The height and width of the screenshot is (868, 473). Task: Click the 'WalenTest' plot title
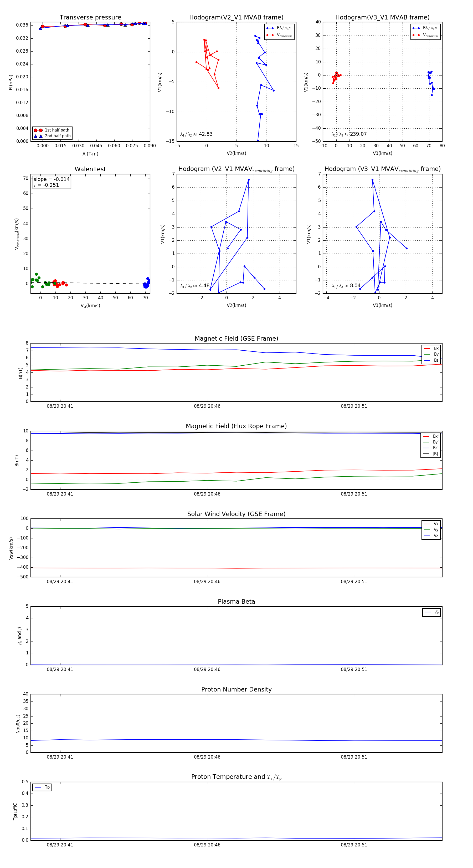click(x=90, y=169)
